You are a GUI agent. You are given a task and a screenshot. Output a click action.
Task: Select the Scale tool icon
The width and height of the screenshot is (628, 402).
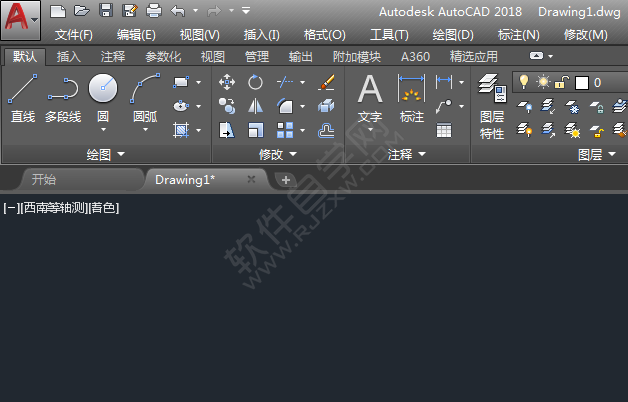click(x=255, y=130)
